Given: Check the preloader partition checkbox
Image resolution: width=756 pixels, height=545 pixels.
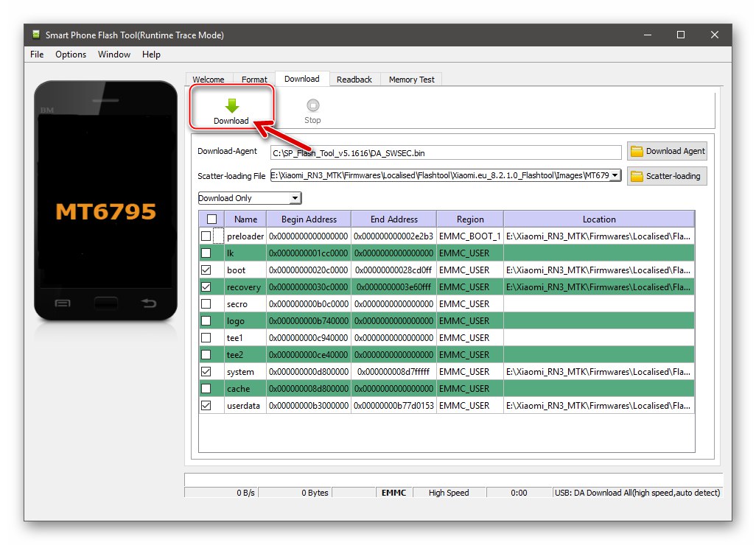Looking at the screenshot, I should (206, 236).
